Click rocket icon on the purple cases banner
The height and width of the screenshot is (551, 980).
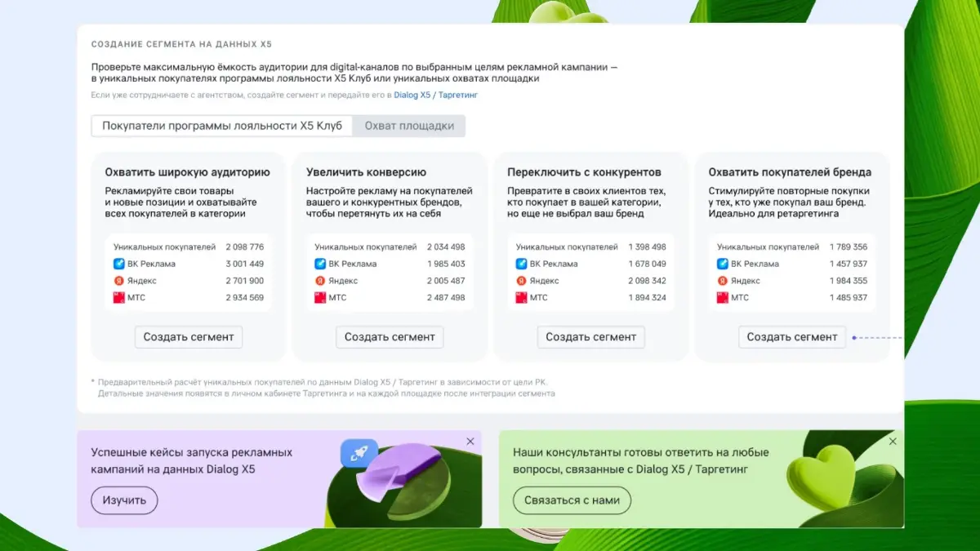[359, 454]
